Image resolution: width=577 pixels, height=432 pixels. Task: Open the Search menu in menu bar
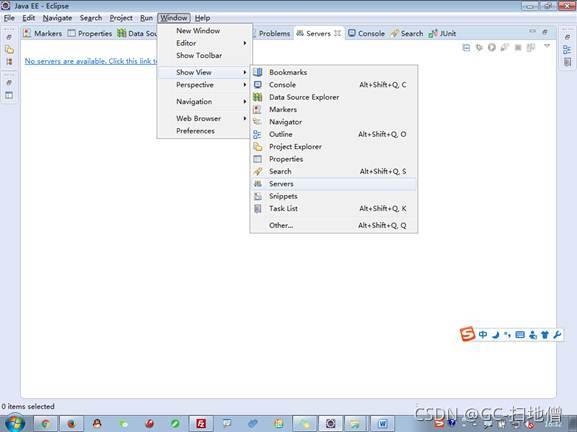tap(91, 18)
